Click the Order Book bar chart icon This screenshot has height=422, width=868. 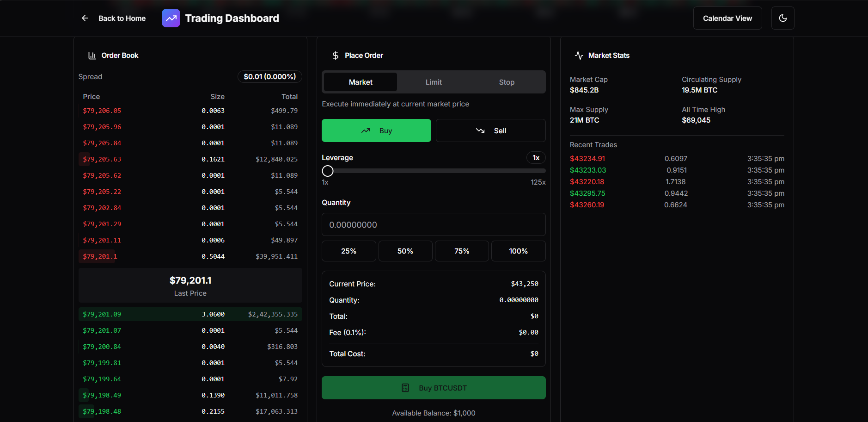click(92, 56)
